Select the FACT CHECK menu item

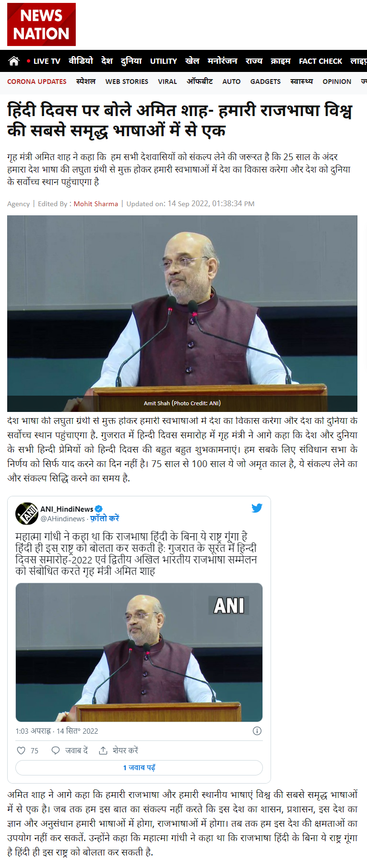tap(320, 61)
